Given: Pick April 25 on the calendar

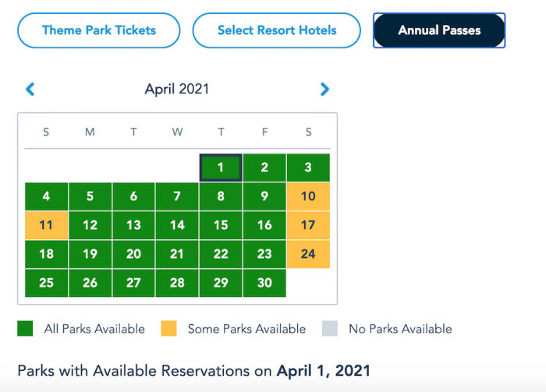Looking at the screenshot, I should (x=46, y=283).
